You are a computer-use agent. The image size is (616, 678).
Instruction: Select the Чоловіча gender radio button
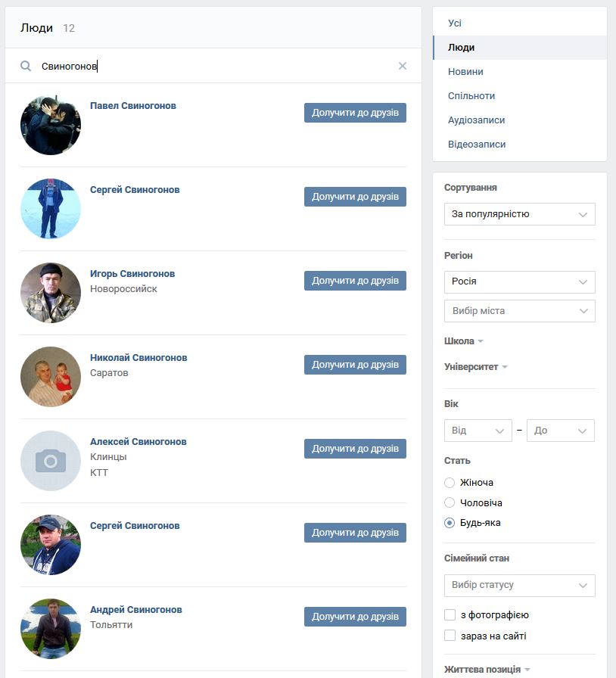click(450, 502)
